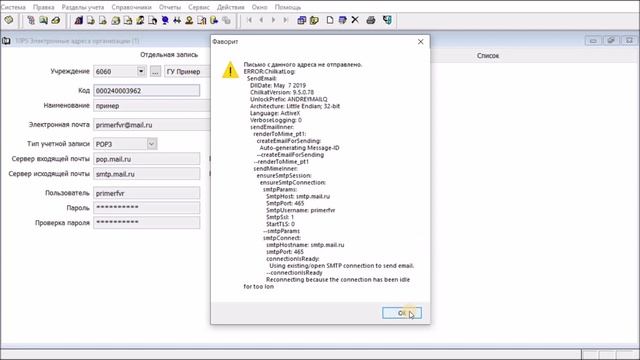Click the yellow warning triangle icon

click(230, 70)
